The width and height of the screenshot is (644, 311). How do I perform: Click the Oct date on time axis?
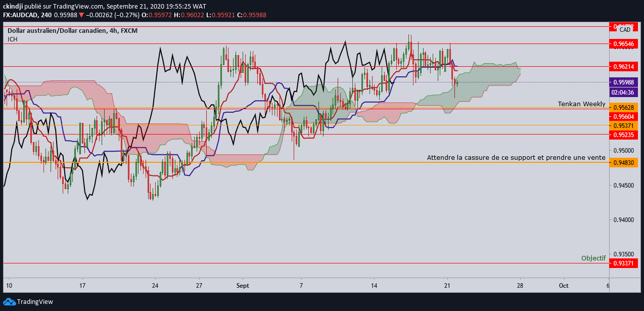tap(564, 285)
